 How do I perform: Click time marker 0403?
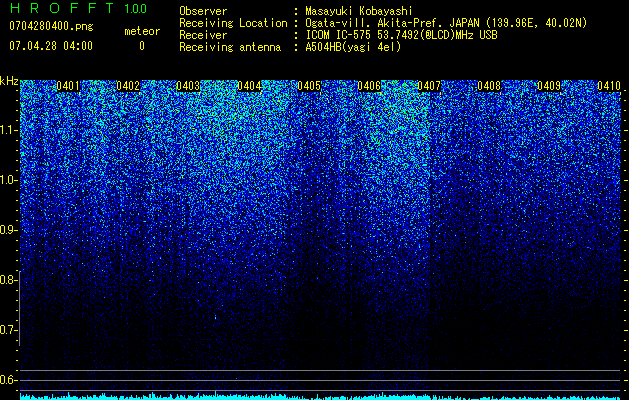[188, 86]
